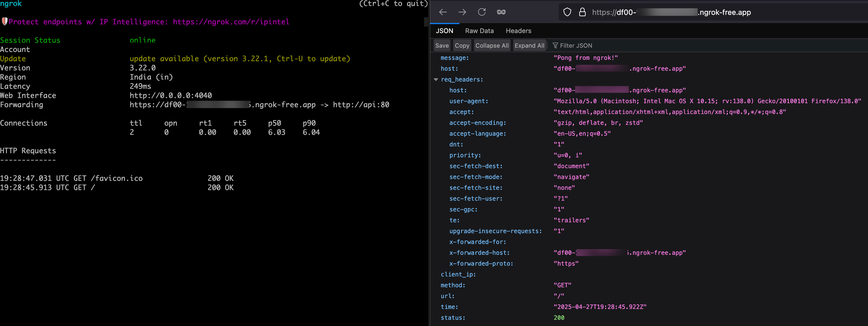This screenshot has height=326, width=868.
Task: Click the accept-language value "en-US,en;q=0.5"
Action: (582, 133)
